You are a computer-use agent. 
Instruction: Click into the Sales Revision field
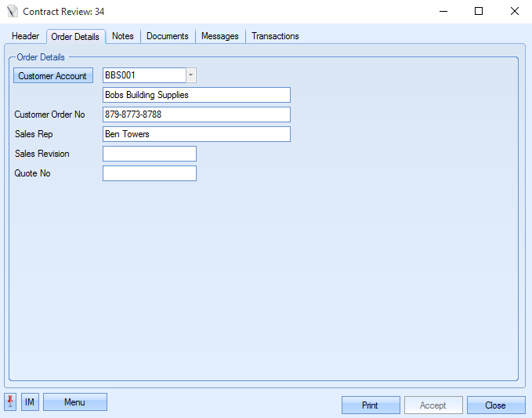click(149, 154)
